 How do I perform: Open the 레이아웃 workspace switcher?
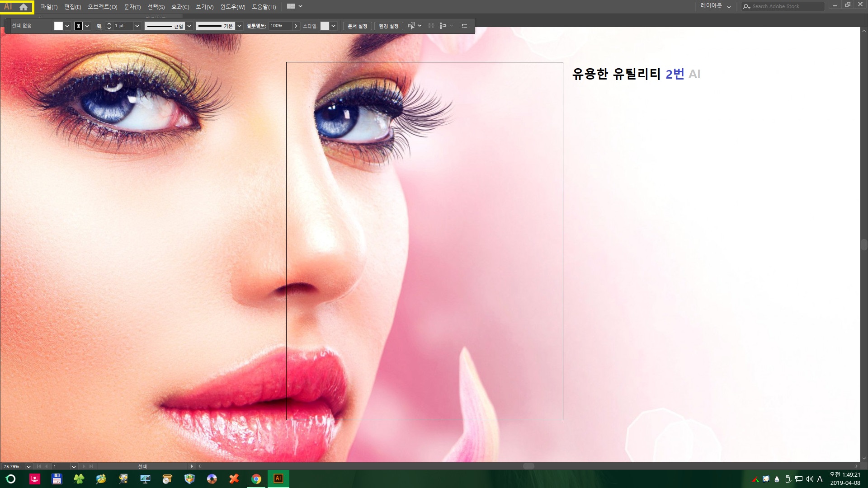[715, 6]
